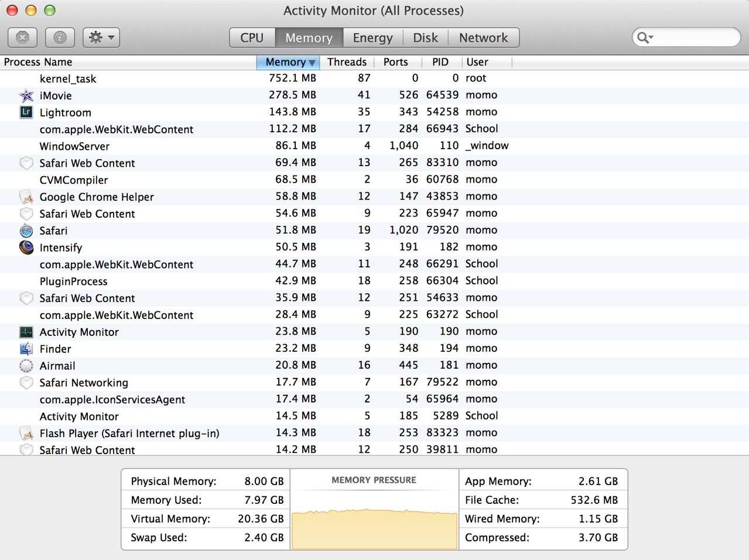Click the search magnifier dropdown icon
The height and width of the screenshot is (560, 749).
(645, 37)
